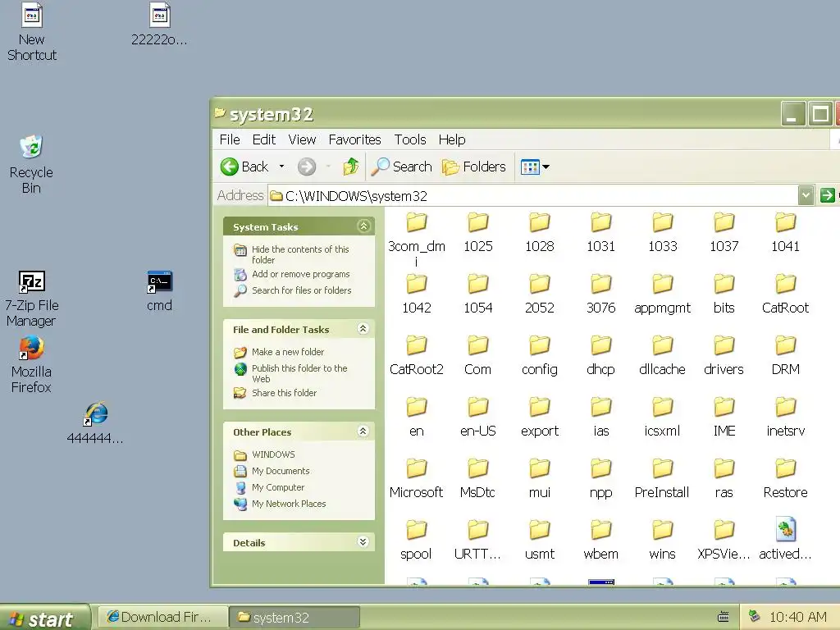Viewport: 840px width, 630px height.
Task: Select the PreInstall folder
Action: point(663,479)
